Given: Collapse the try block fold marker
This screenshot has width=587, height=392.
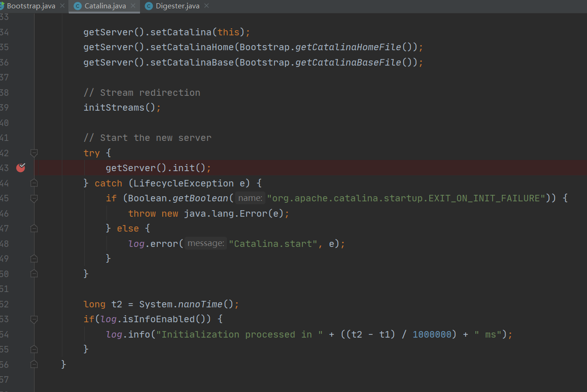Looking at the screenshot, I should tap(33, 153).
